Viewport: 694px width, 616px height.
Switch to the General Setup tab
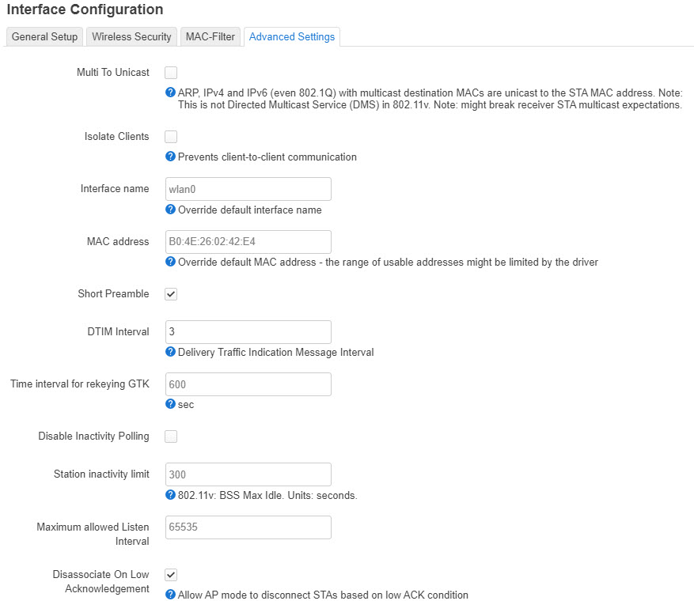(44, 36)
